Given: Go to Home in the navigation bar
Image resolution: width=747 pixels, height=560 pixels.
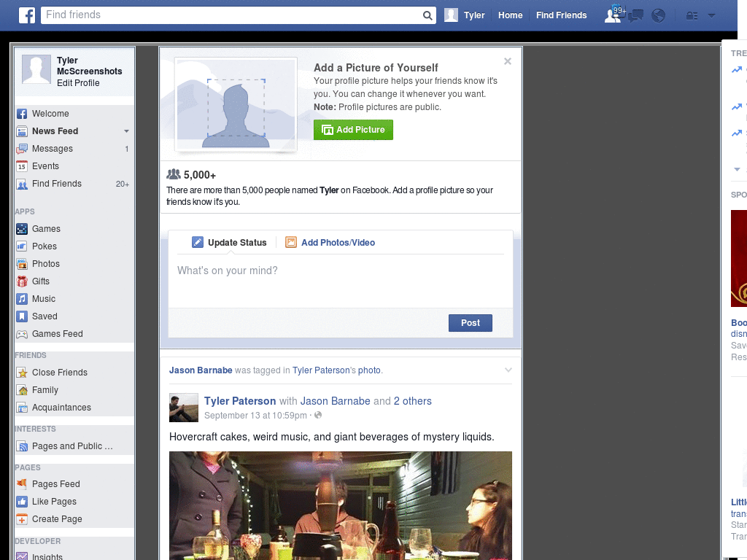Looking at the screenshot, I should tap(510, 15).
